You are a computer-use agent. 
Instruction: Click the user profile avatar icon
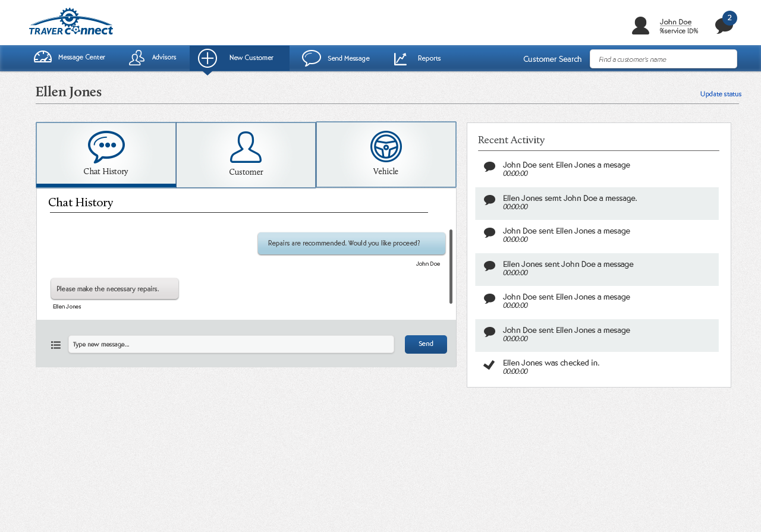(640, 26)
